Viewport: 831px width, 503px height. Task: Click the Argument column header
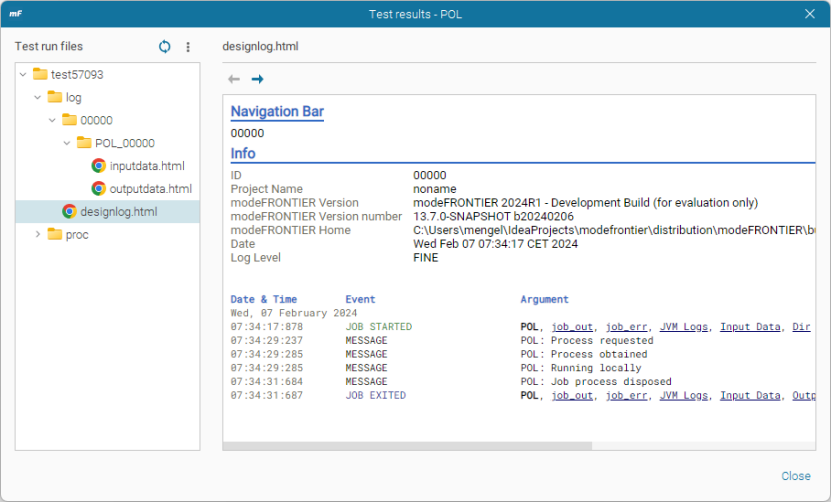tap(544, 299)
